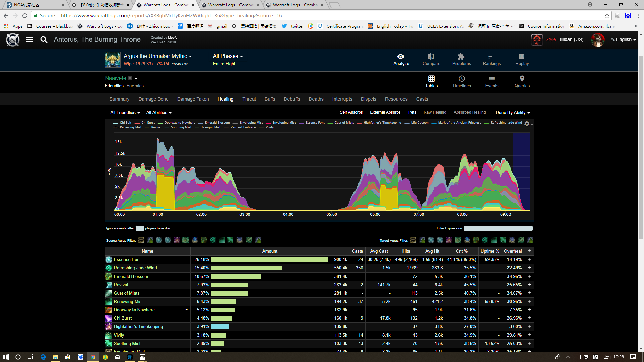
Task: Click the Revival ability icon
Action: (109, 285)
